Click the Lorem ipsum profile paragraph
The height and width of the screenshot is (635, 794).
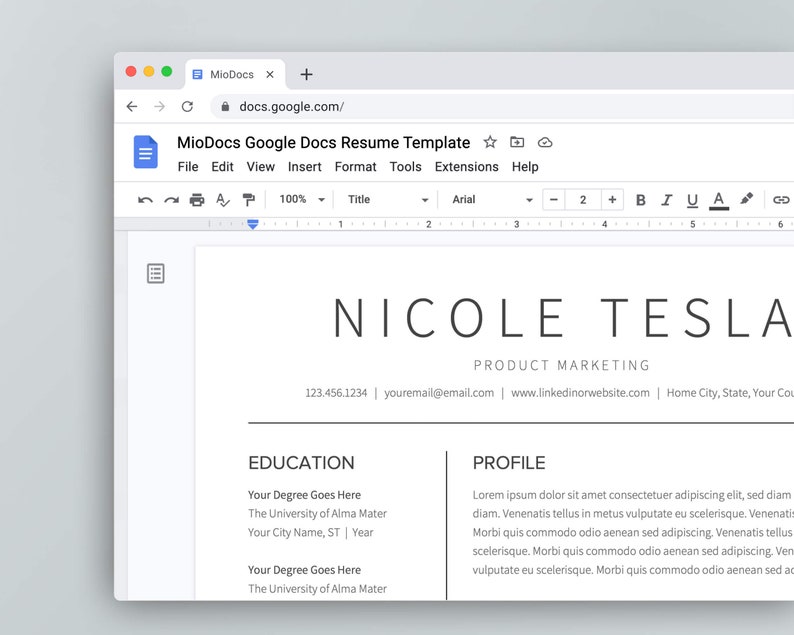tap(633, 532)
